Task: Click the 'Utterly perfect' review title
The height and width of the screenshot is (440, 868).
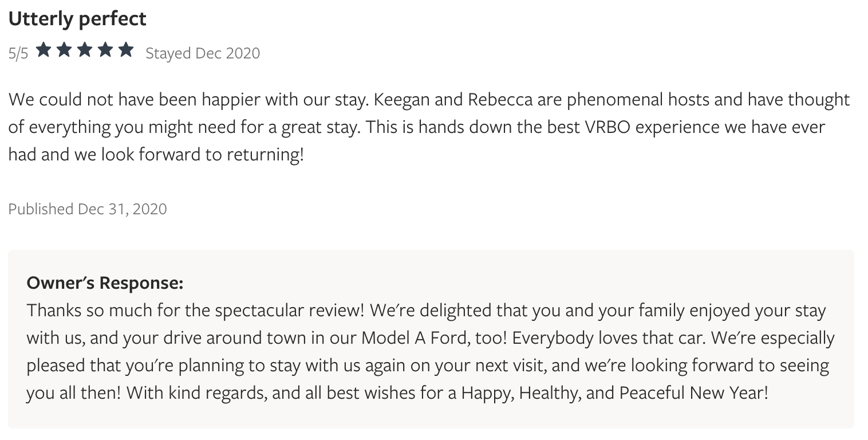Action: coord(77,19)
